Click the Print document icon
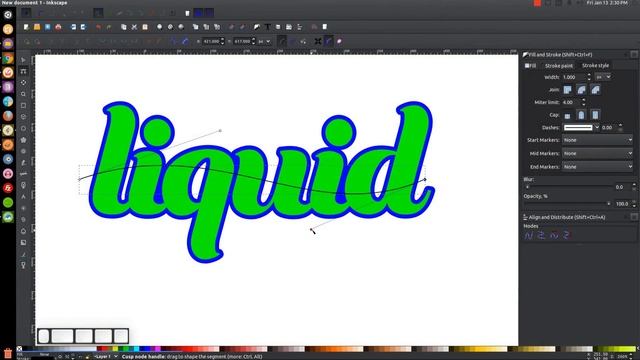Viewport: 640px width, 360px height. pyautogui.click(x=58, y=27)
